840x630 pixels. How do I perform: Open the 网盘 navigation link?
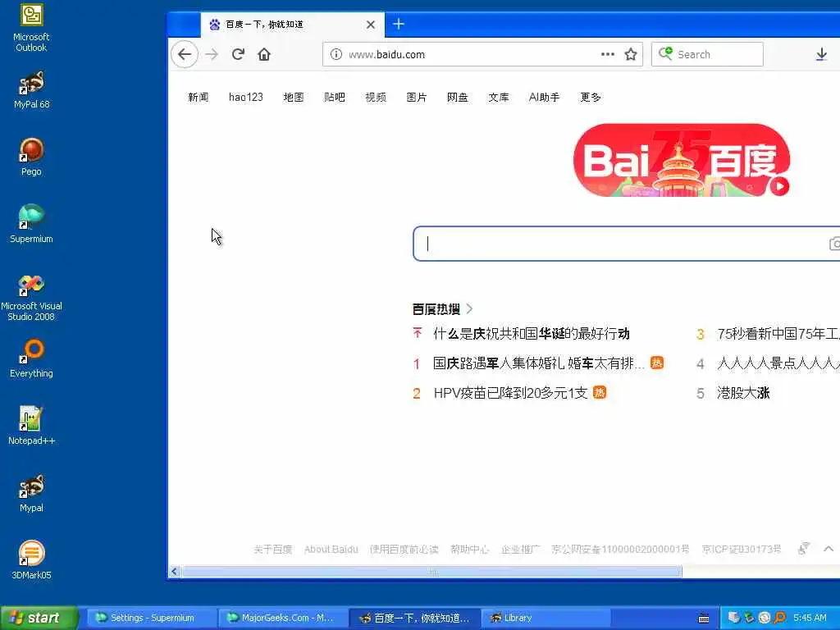458,97
